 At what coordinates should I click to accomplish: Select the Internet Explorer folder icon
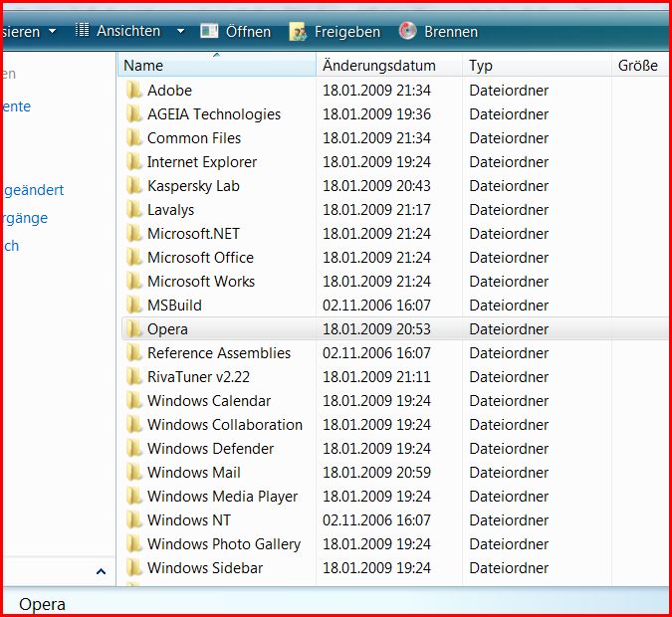click(x=134, y=162)
